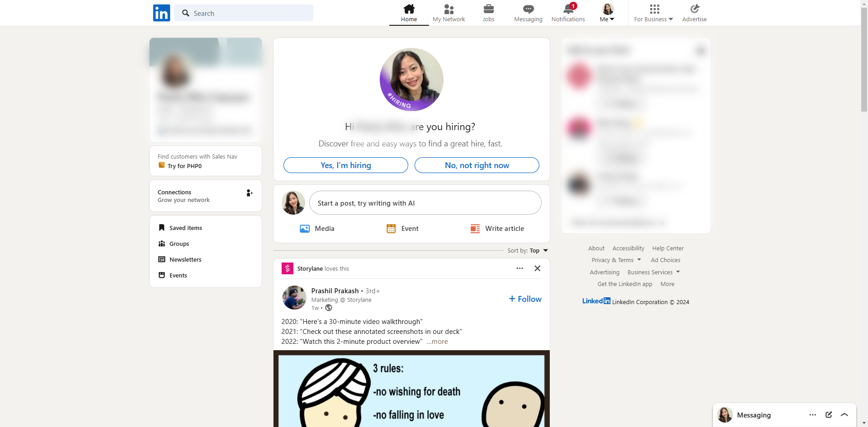
Task: Open the Notifications bell icon
Action: [568, 9]
